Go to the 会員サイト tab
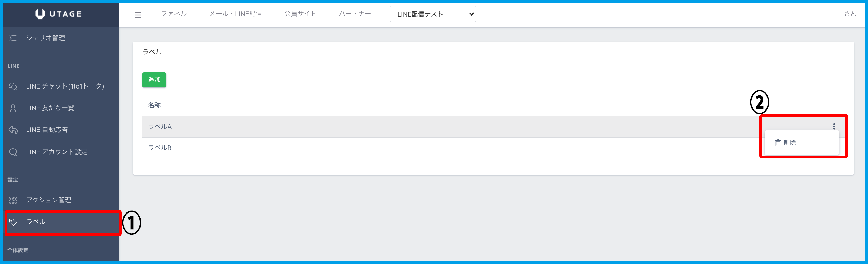Screen dimensions: 868x264 pyautogui.click(x=300, y=14)
